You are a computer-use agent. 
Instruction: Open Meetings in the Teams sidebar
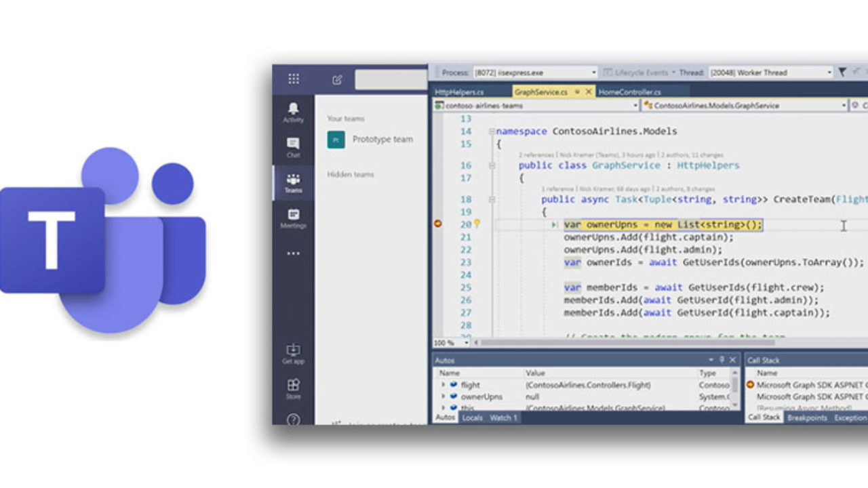[x=293, y=218]
